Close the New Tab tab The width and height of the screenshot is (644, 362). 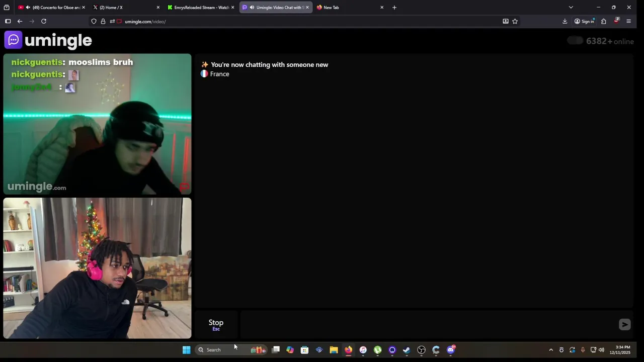coord(382,8)
